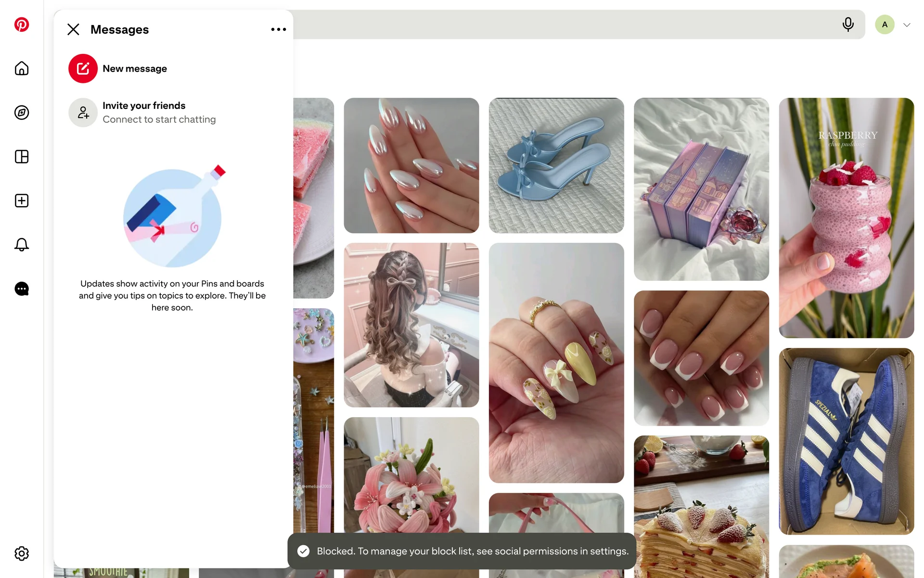Open Messages more options menu
The image size is (924, 578).
[x=278, y=29]
